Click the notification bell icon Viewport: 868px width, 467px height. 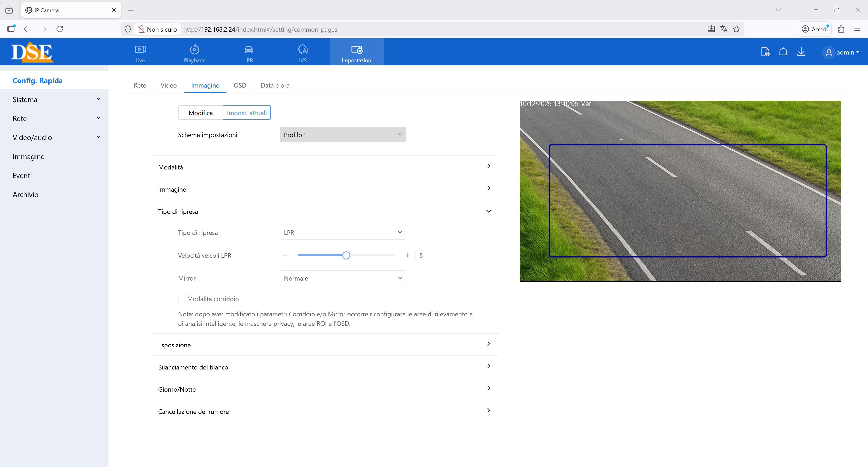coord(783,52)
